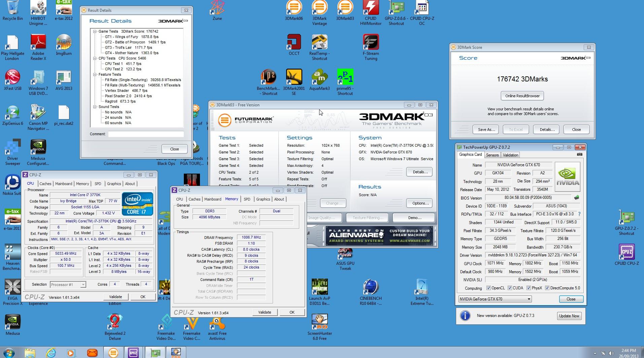Click Validate in the CPU-Z CPU window
This screenshot has height=358, width=644.
click(x=115, y=297)
